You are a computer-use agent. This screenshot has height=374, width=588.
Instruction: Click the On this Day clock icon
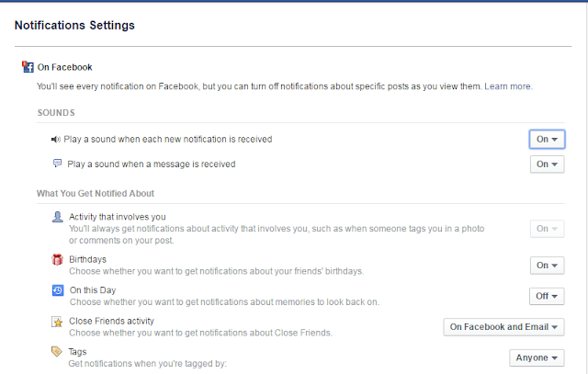[x=58, y=290]
